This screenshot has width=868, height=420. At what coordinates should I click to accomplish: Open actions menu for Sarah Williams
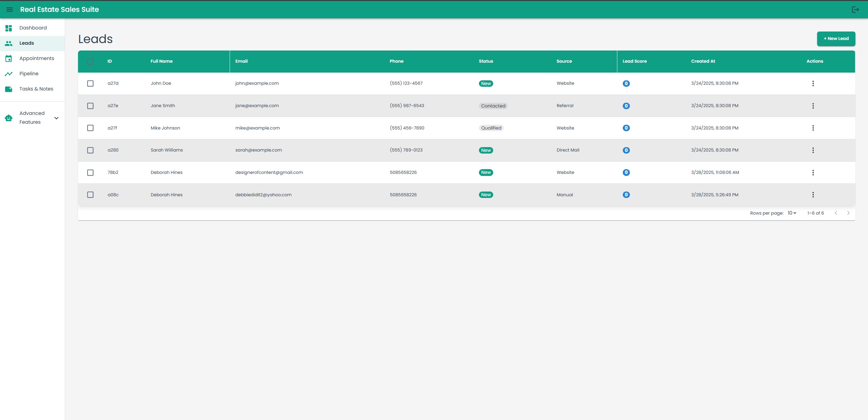pos(813,150)
